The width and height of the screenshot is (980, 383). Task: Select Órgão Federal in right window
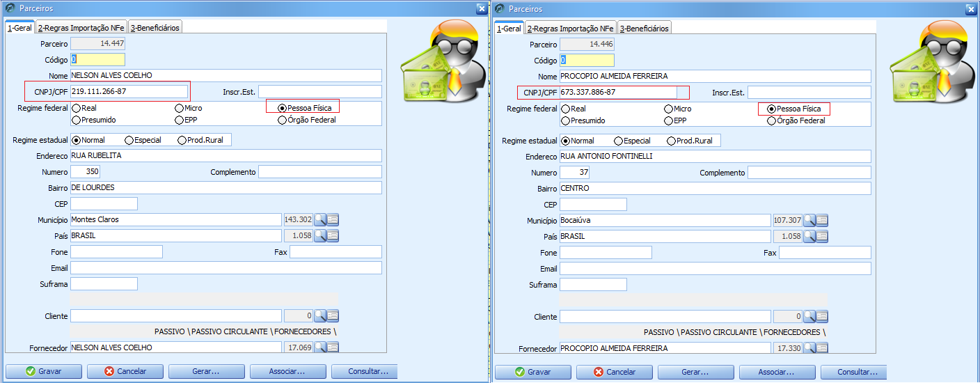click(x=796, y=120)
